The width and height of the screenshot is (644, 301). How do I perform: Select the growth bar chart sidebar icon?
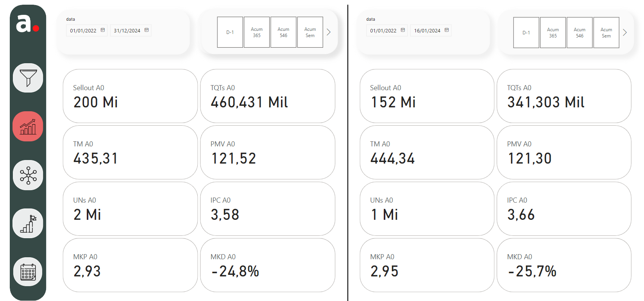28,126
